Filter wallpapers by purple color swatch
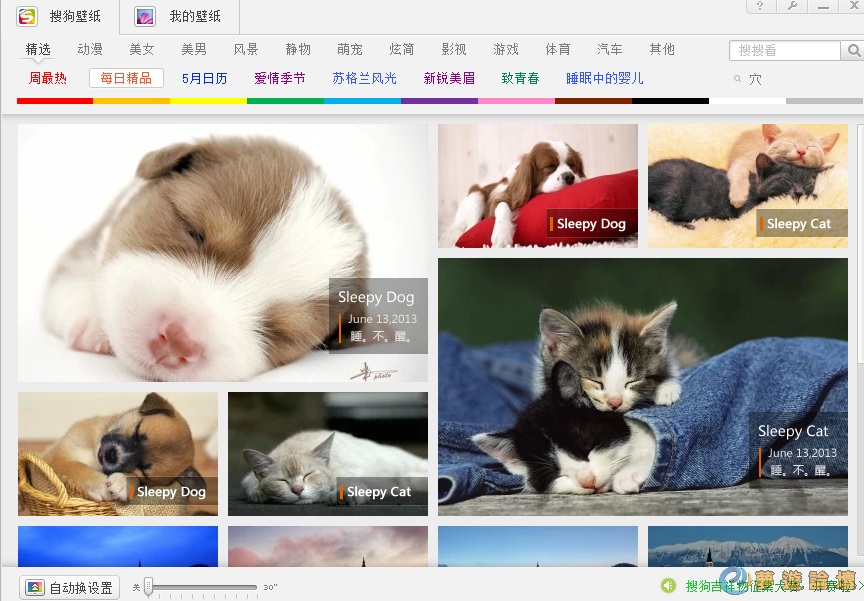The height and width of the screenshot is (601, 864). tap(439, 101)
